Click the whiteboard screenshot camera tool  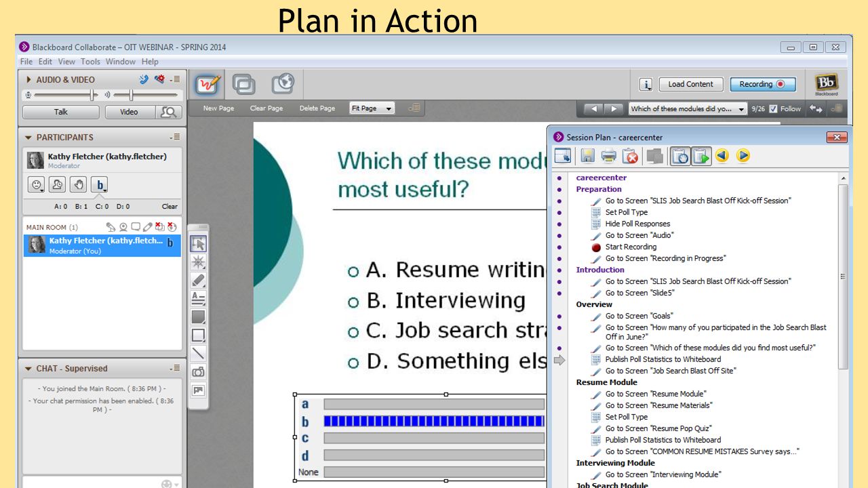[198, 371]
